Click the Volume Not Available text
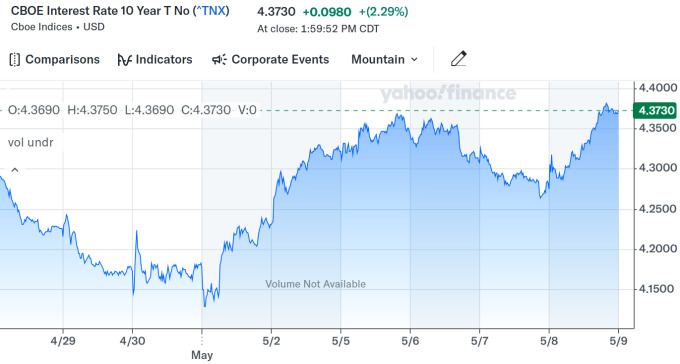 tap(315, 284)
